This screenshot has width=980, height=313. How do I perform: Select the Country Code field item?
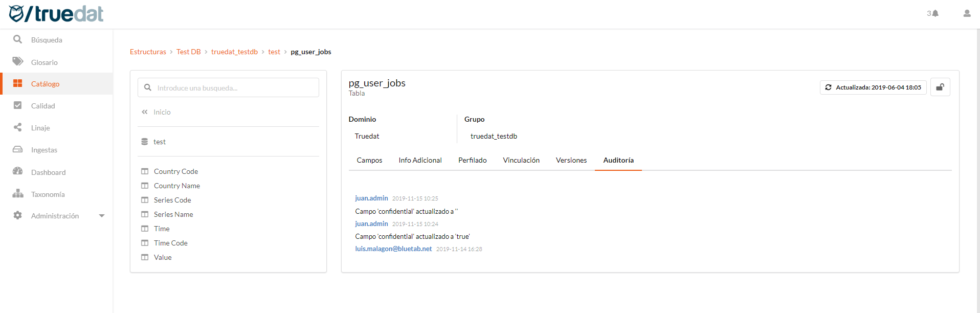pos(175,171)
